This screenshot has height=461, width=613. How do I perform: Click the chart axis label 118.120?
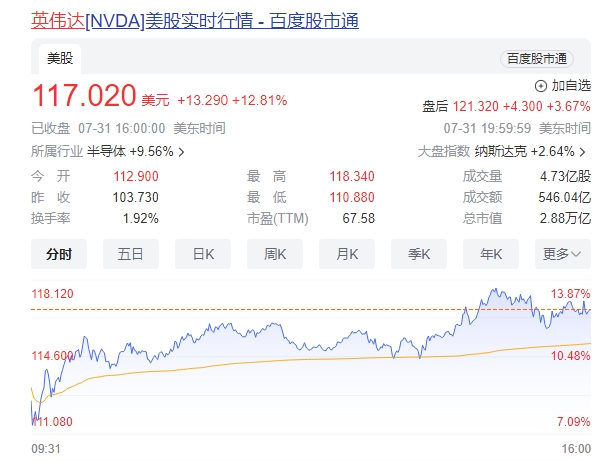[52, 294]
